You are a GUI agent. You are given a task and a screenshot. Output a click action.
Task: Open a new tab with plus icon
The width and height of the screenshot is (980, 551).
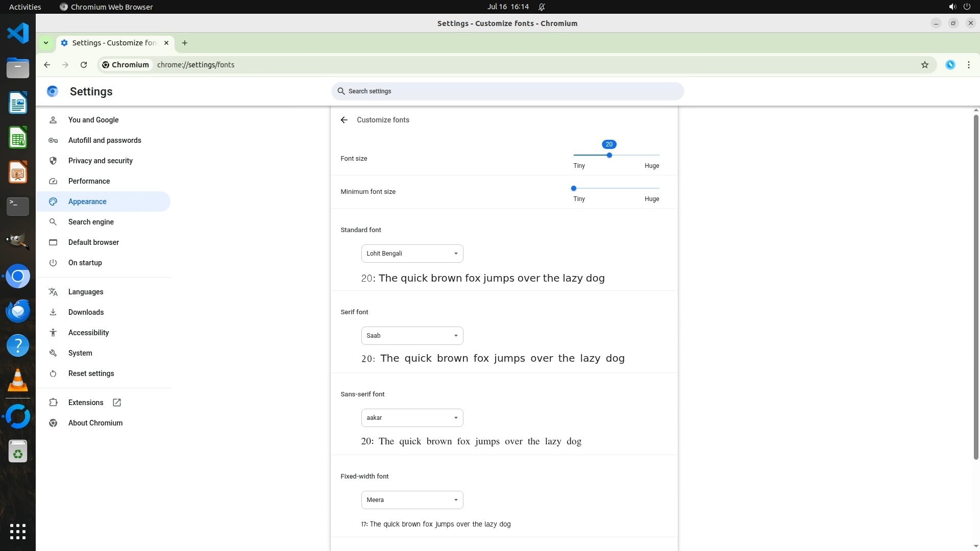coord(185,43)
